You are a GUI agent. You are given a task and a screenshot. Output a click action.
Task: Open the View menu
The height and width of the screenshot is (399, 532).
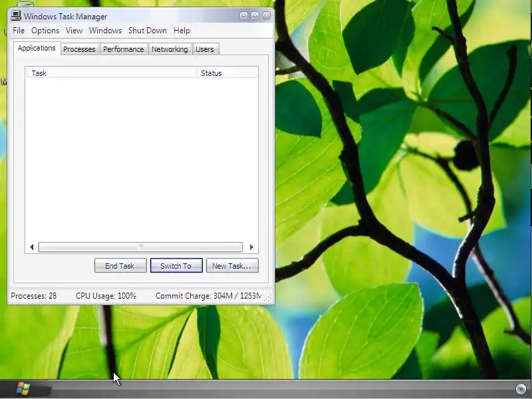[x=74, y=31]
